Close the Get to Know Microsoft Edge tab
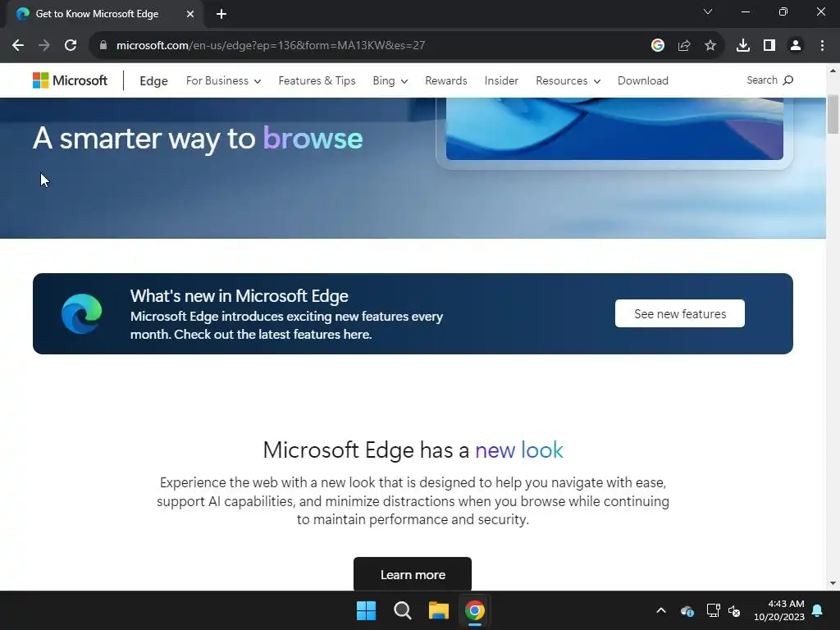This screenshot has height=630, width=840. tap(190, 14)
